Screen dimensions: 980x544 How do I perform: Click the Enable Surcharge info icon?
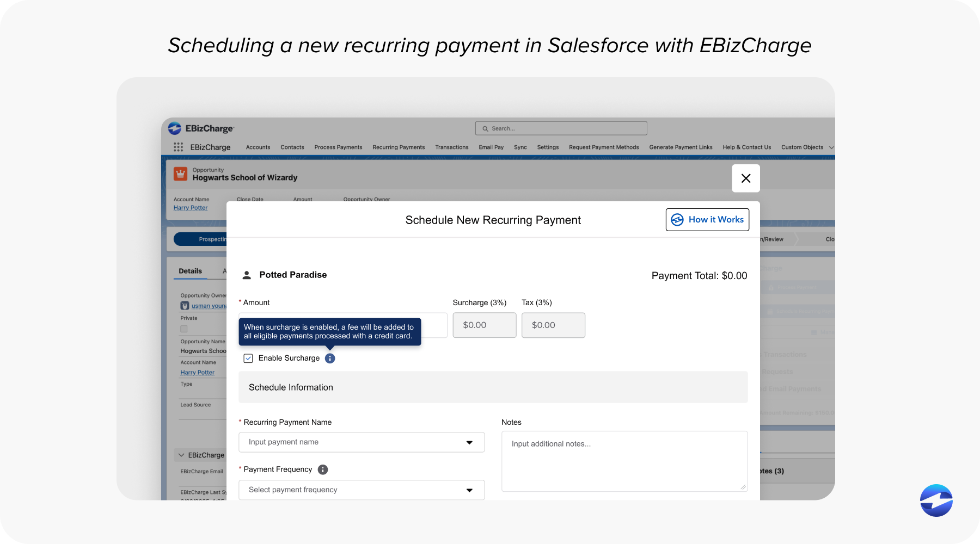click(x=330, y=358)
